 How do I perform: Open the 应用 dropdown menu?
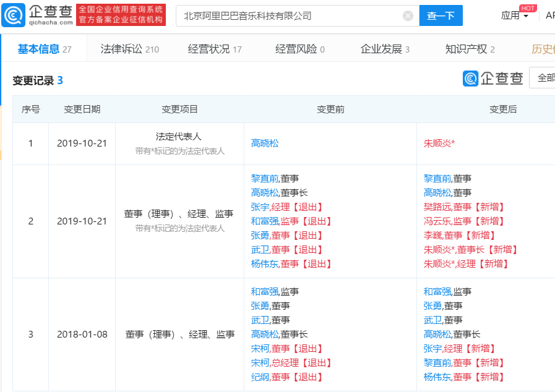pyautogui.click(x=515, y=15)
